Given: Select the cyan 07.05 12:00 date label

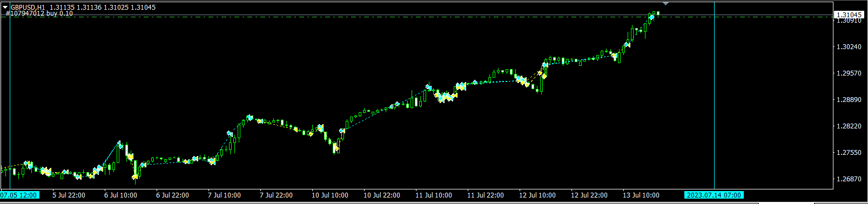Looking at the screenshot, I should click(x=19, y=195).
